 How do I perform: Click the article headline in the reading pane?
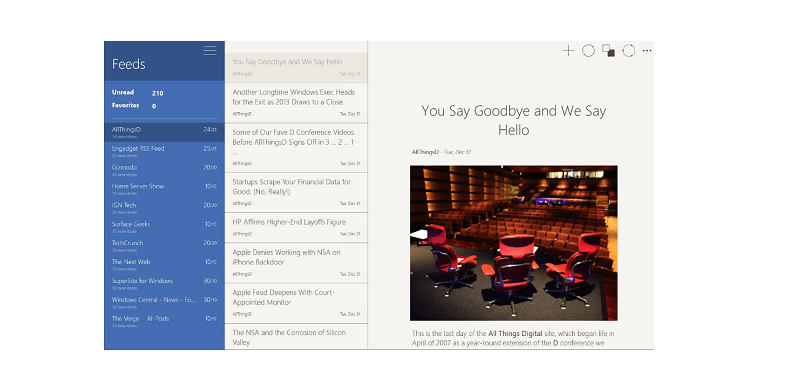(513, 120)
